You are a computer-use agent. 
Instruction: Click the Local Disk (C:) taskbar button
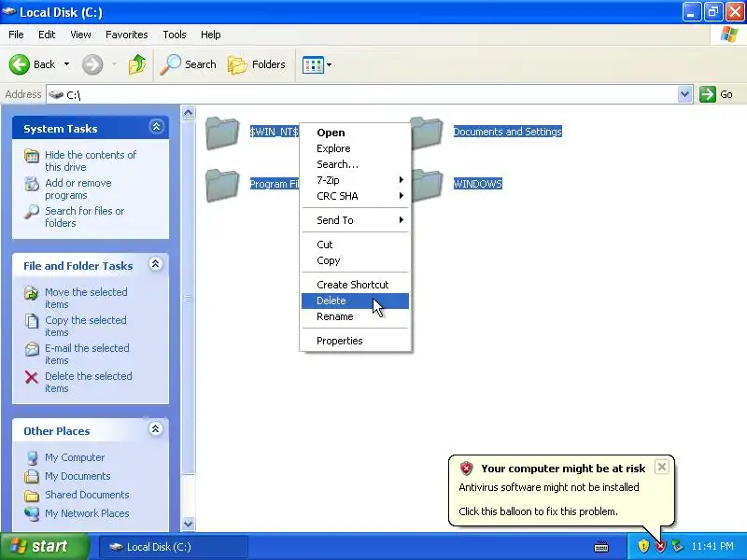tap(173, 547)
